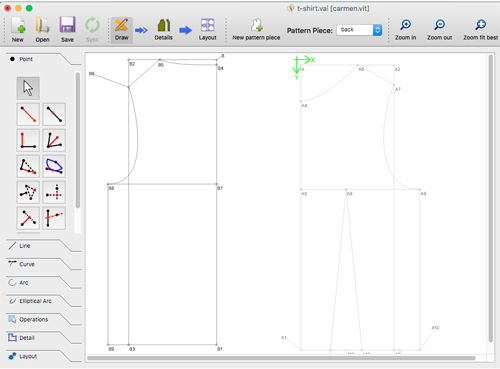
Task: Switch to Details mode
Action: click(164, 30)
